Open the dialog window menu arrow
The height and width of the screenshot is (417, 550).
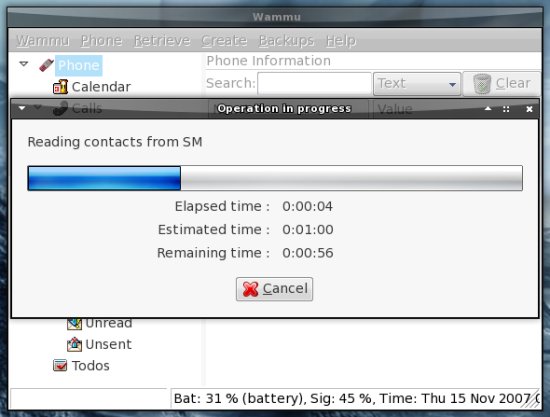coord(22,108)
